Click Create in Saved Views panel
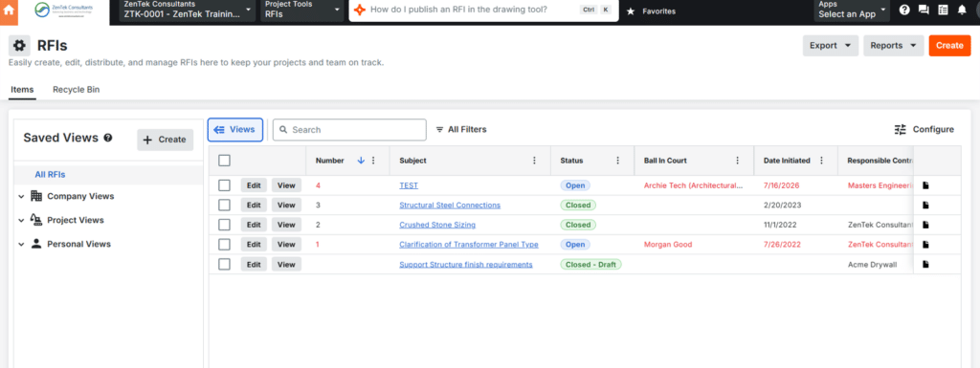The height and width of the screenshot is (368, 980). click(165, 140)
